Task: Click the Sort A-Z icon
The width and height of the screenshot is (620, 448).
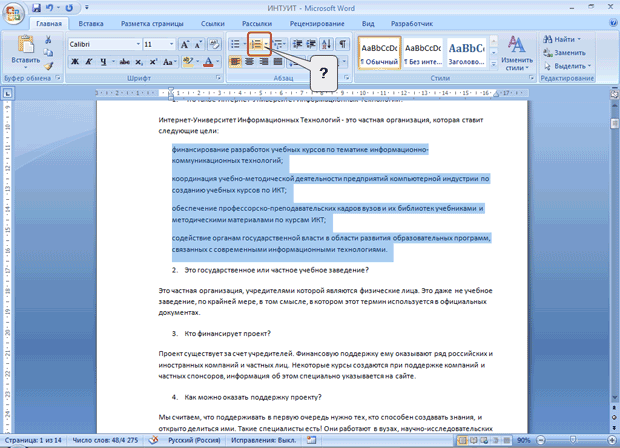Action: point(327,44)
